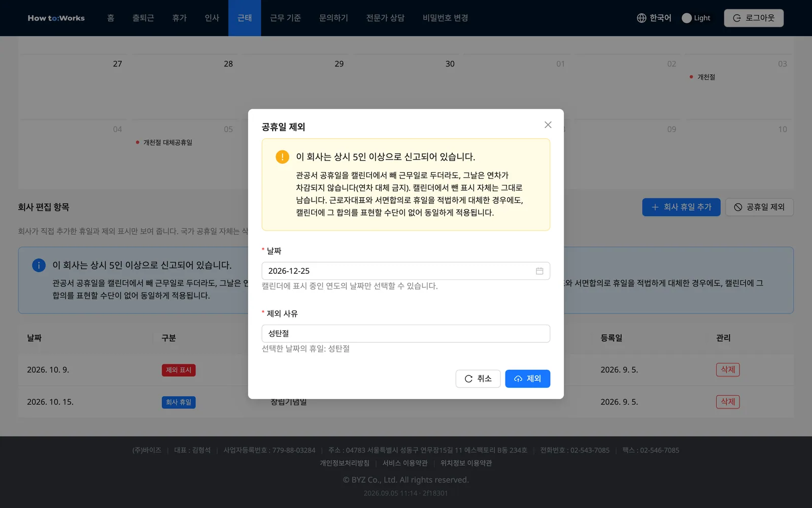Log out with the 로그아웃 button
812x508 pixels.
click(x=754, y=18)
